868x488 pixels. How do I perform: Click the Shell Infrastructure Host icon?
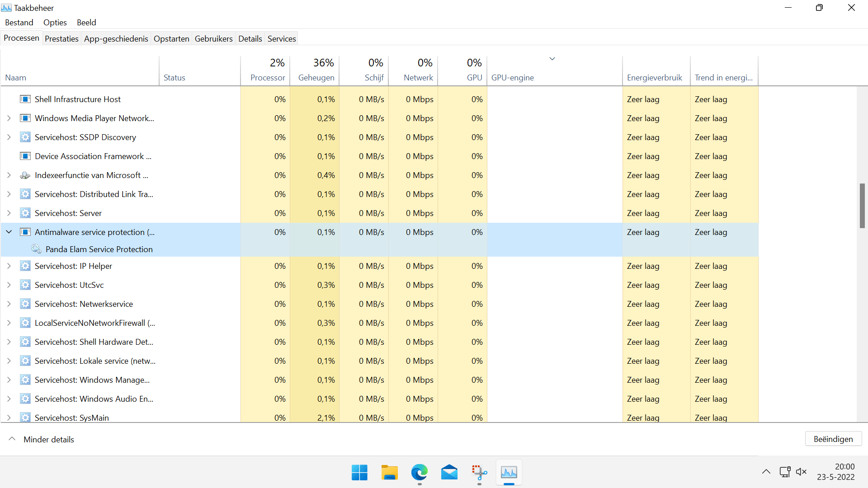(25, 99)
